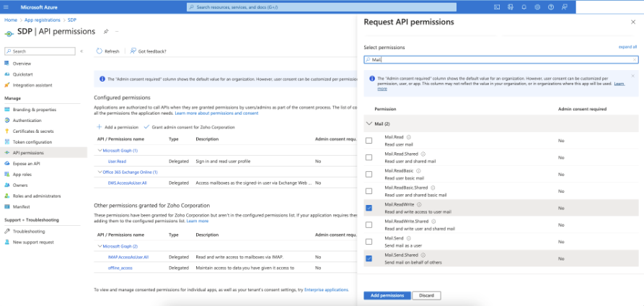Image resolution: width=644 pixels, height=306 pixels.
Task: Collapse Microsoft Graph (1) configured permissions
Action: (x=100, y=150)
